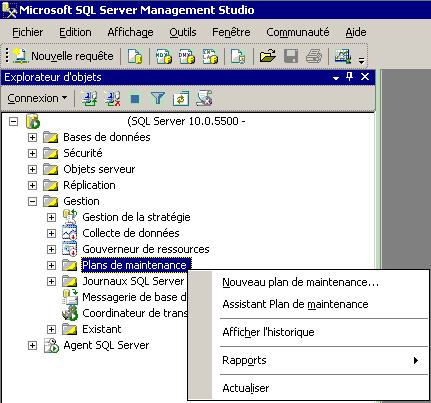Click the Refresh icon in Object Explorer

point(181,99)
